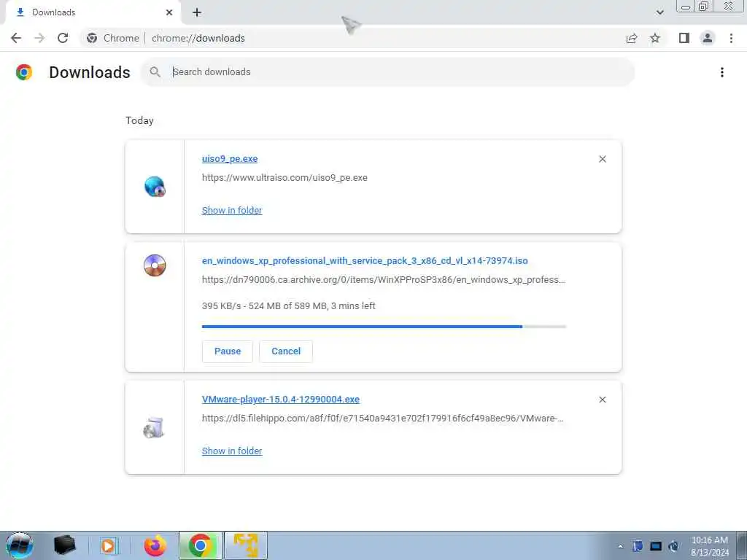The height and width of the screenshot is (560, 747).
Task: Open the taskbar clock showing 10:16 AM
Action: (709, 546)
